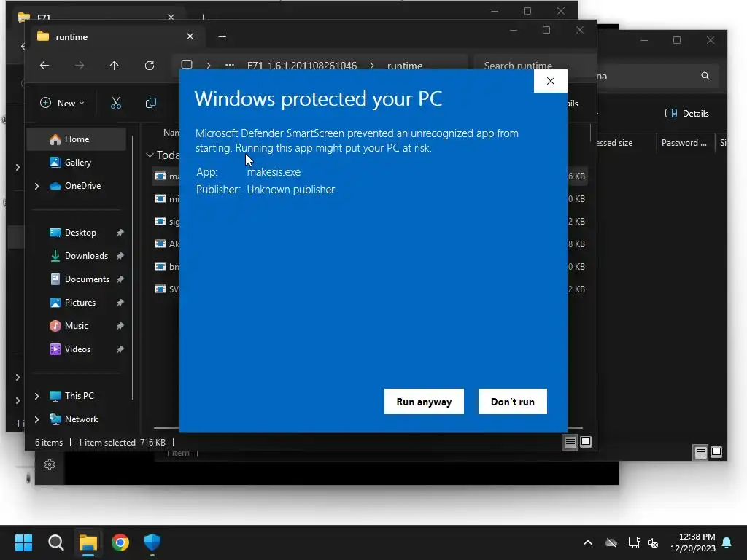Unpin Downloads using its pin icon
747x560 pixels.
pos(120,256)
